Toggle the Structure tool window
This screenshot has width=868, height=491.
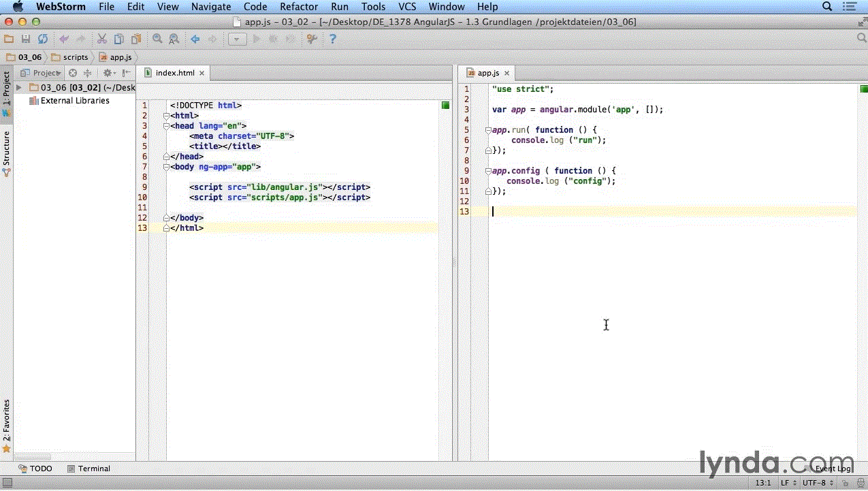point(6,154)
